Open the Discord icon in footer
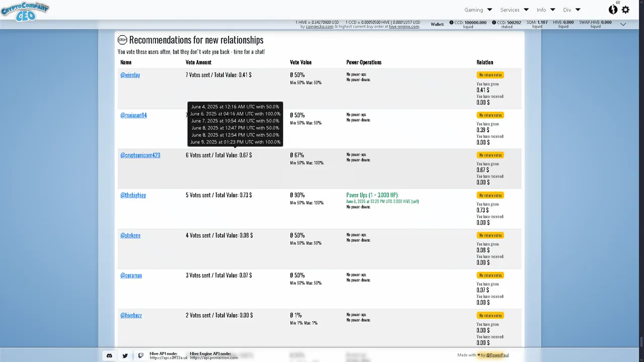The image size is (644, 362). (109, 355)
